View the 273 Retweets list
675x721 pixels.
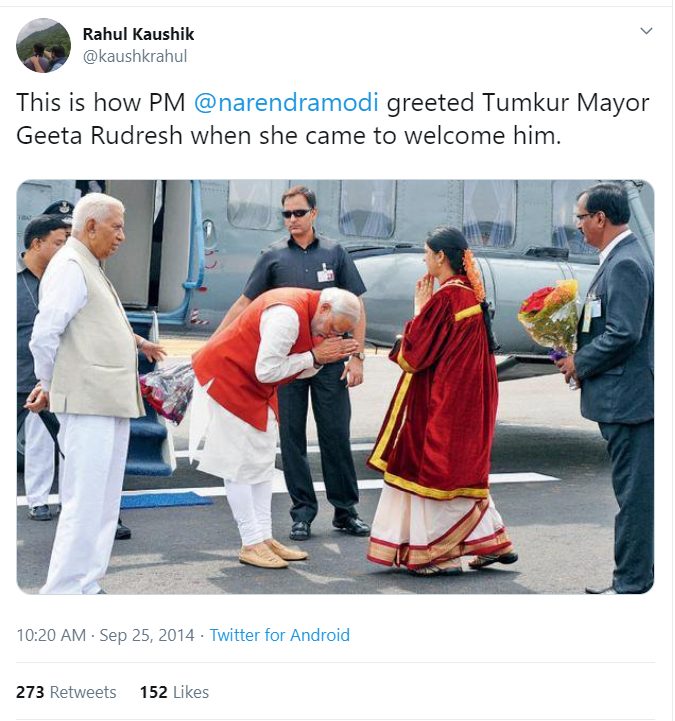pos(66,692)
